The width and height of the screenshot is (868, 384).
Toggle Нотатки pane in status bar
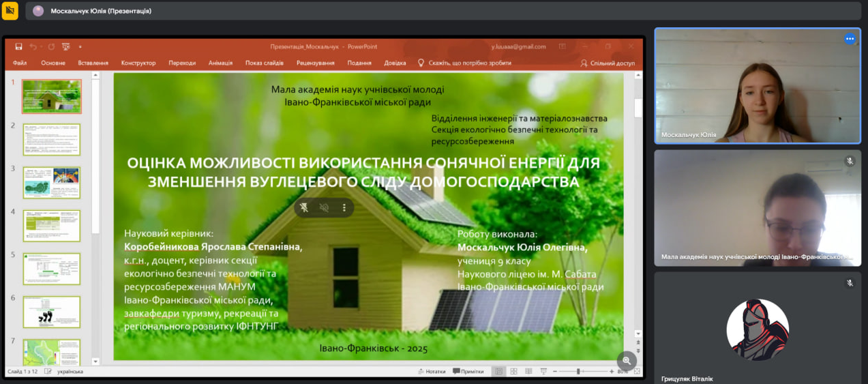432,371
